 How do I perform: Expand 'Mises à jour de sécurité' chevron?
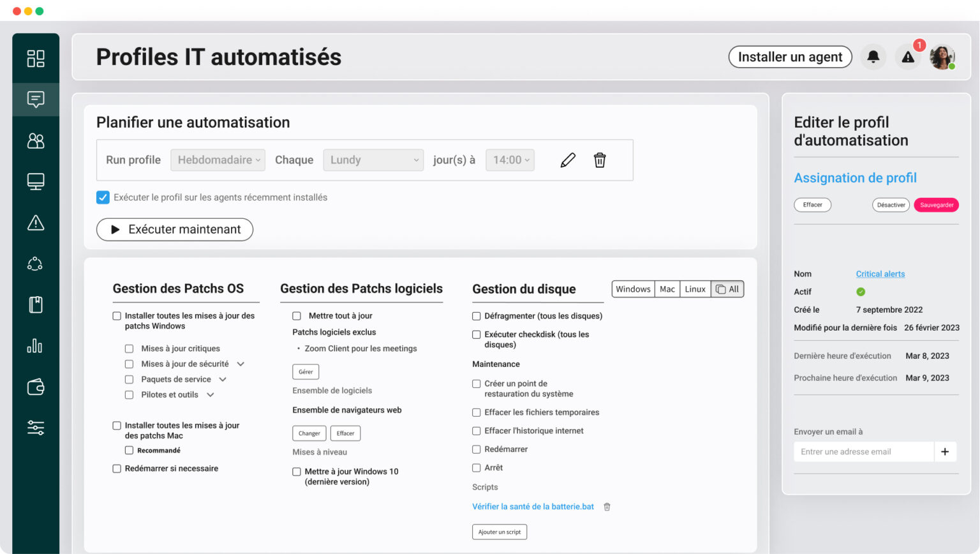pos(241,364)
